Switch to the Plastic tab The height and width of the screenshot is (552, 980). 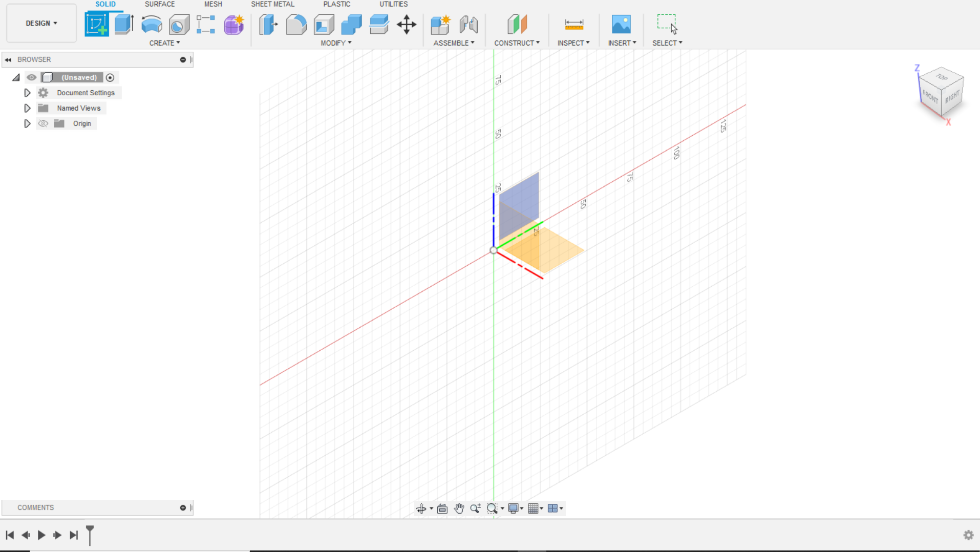point(336,4)
